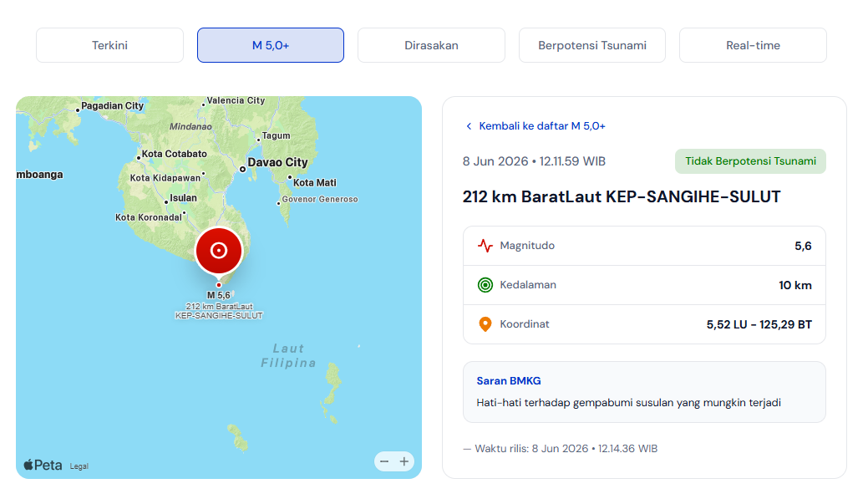Screen dimensions: 868x499
Task: Click the Magnitudo row label
Action: click(x=527, y=246)
